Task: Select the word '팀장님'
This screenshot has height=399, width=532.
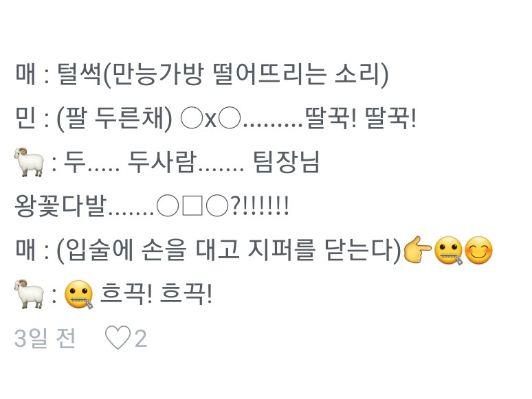Action: coord(287,162)
